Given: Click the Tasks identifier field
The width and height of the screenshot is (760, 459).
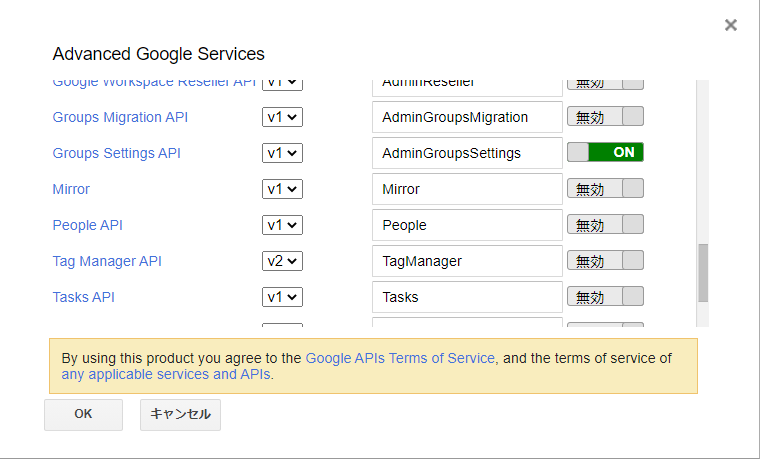Looking at the screenshot, I should (467, 297).
